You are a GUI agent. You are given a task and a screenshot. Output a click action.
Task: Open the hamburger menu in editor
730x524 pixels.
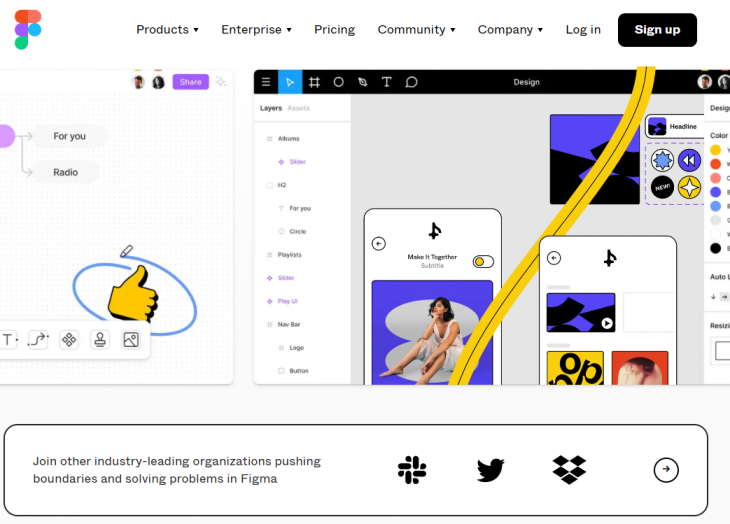click(266, 82)
